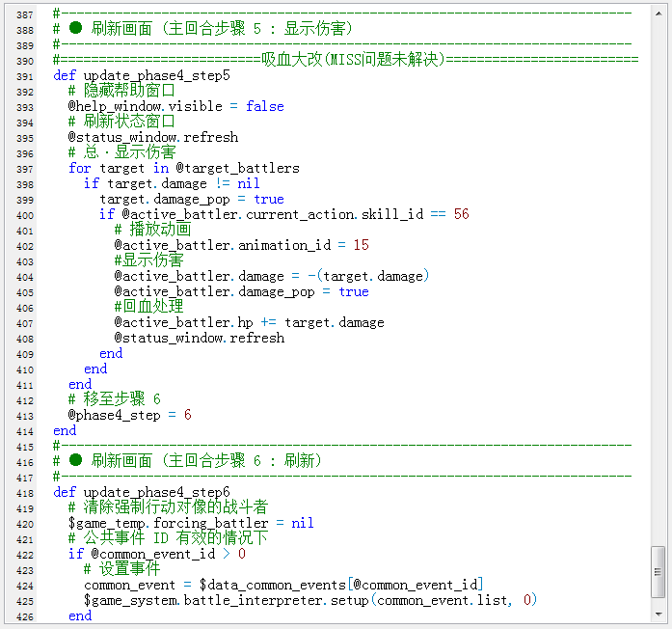Click '@help_window.visible = false' line
The image size is (672, 629).
click(x=175, y=106)
